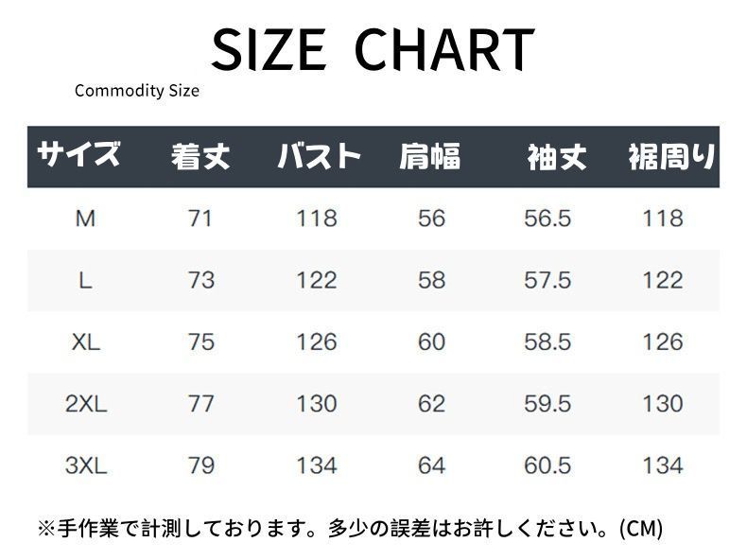This screenshot has height=560, width=747.
Task: Click the 59.5 sleeve value for 2XL
Action: pyautogui.click(x=547, y=404)
